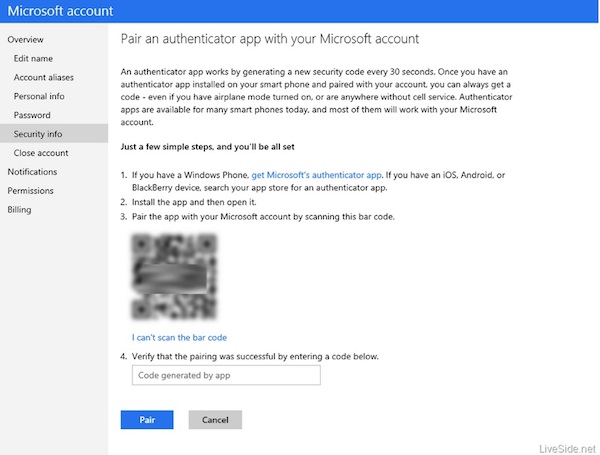Click the blurred QR bar code image
Screen dimensions: 600x455
click(x=174, y=276)
